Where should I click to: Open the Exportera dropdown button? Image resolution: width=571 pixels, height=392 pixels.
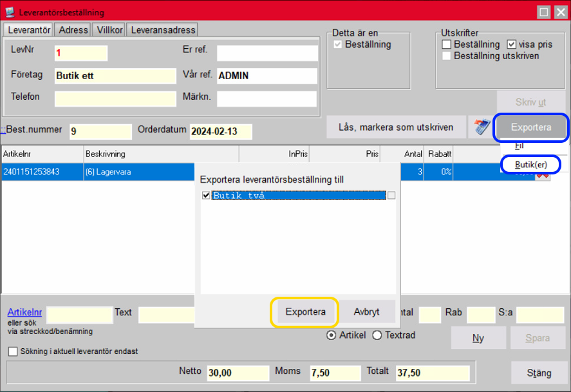531,127
